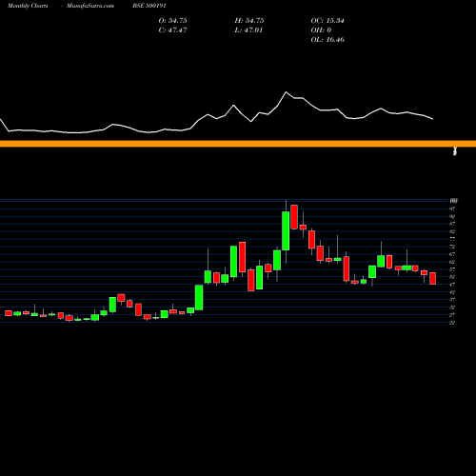Click the "OC: 15.34" reading

click(327, 21)
